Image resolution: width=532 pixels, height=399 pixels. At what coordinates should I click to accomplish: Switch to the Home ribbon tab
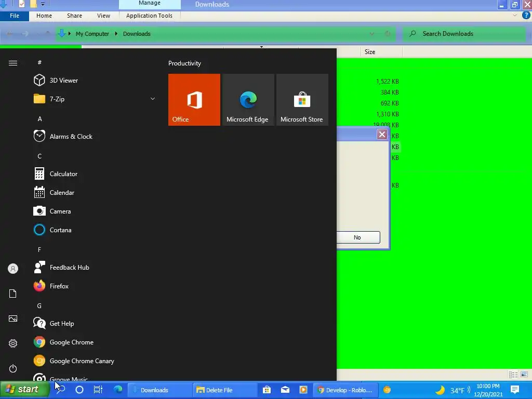(44, 16)
